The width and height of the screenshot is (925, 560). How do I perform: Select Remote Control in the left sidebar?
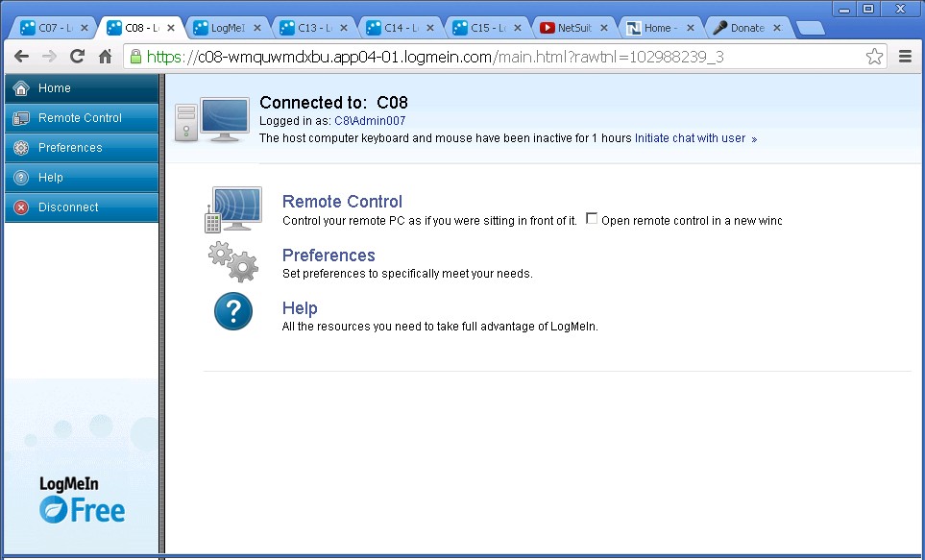pyautogui.click(x=82, y=118)
